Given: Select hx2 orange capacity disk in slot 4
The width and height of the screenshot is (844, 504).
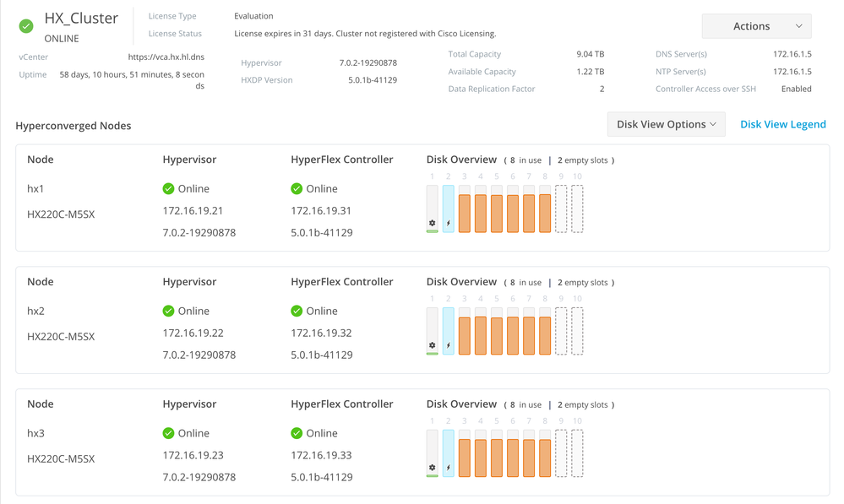Looking at the screenshot, I should [481, 331].
